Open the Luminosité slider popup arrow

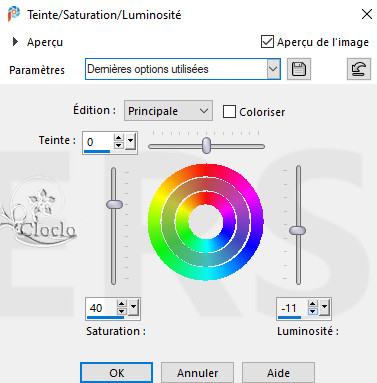[x=324, y=307]
